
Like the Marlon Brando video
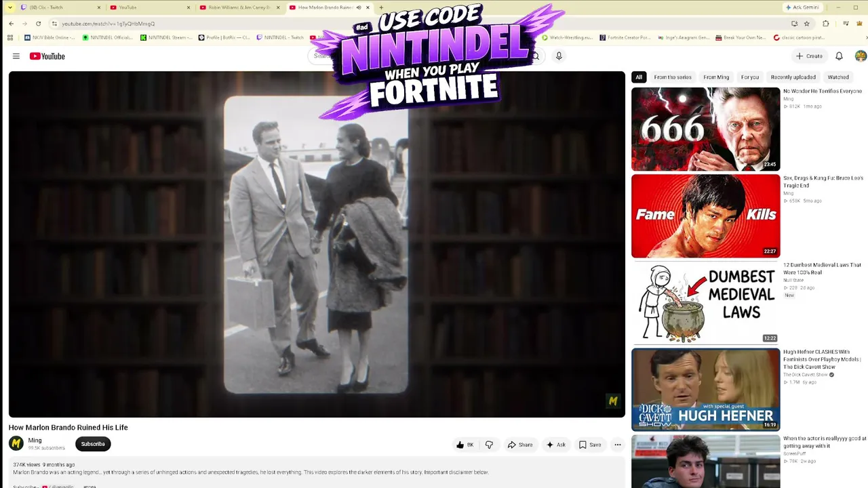465,445
